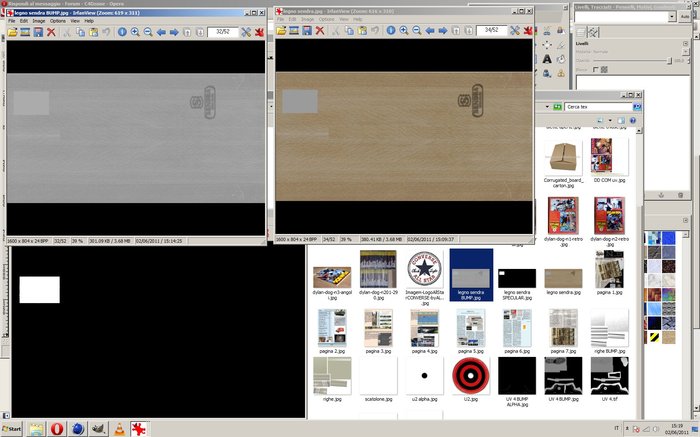Screen dimensions: 700x437
Task: Open View menu in legno sendra BUMP window
Action: 75,21
